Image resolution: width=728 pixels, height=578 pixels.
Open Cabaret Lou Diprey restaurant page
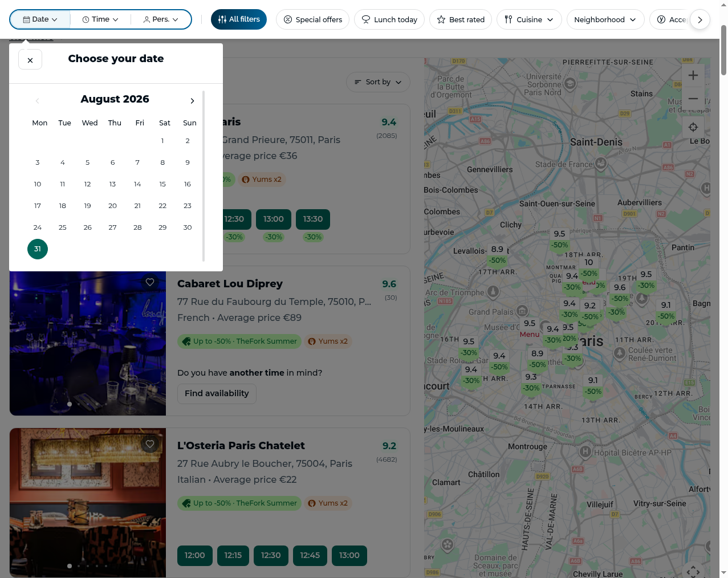230,284
